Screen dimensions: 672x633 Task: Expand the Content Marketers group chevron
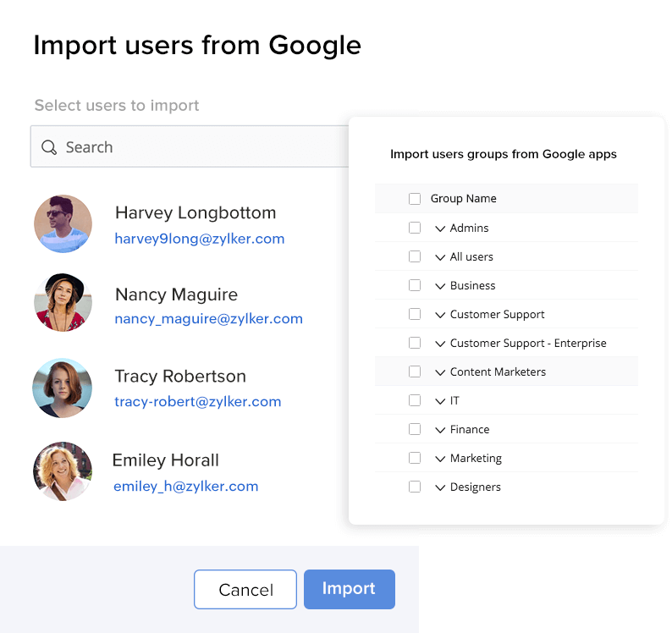440,372
